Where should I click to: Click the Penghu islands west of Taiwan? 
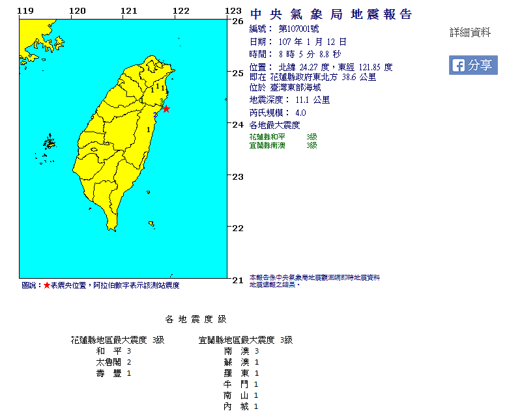(x=50, y=141)
